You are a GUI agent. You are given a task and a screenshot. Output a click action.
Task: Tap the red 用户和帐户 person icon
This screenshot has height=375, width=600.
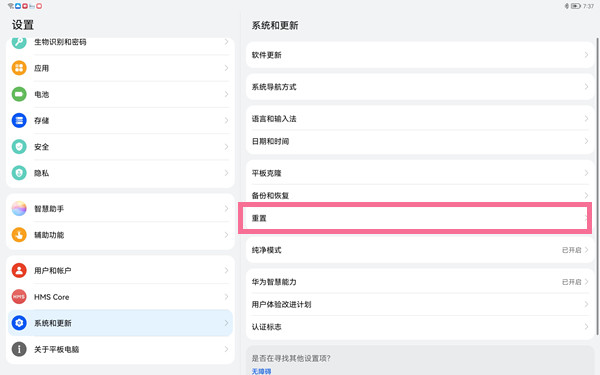[19, 271]
